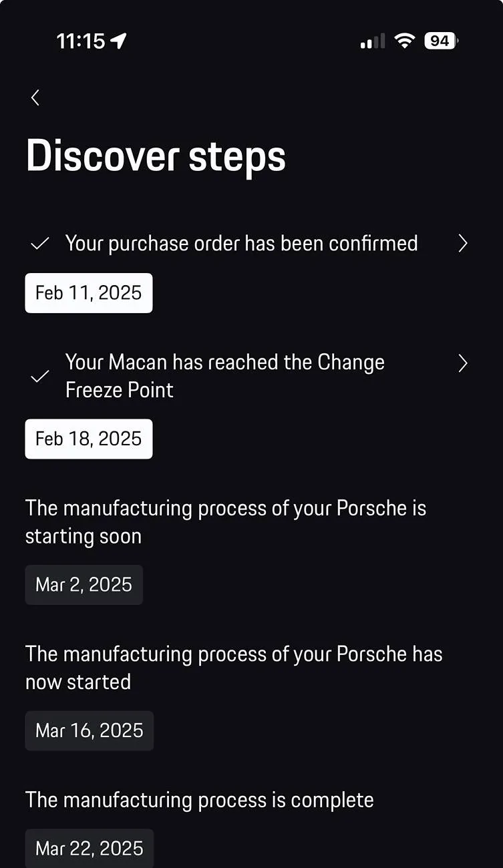This screenshot has width=503, height=868.
Task: Tap the back arrow icon
Action: [35, 97]
